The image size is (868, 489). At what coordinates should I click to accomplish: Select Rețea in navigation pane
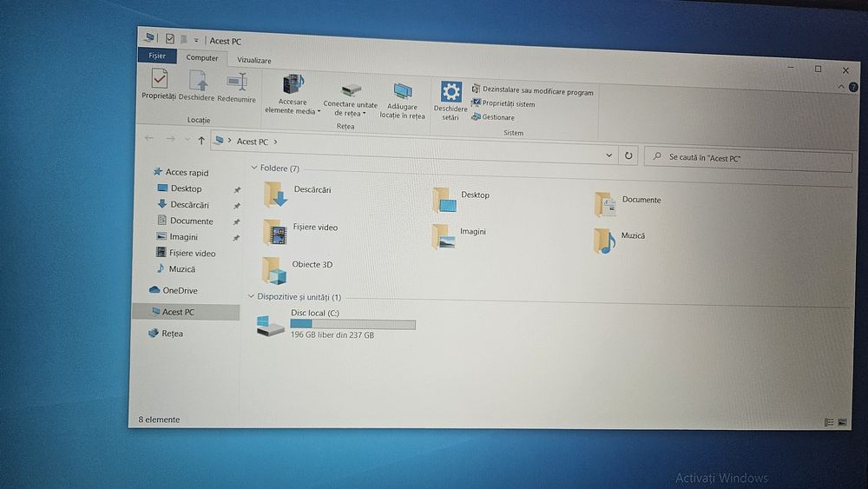point(166,334)
